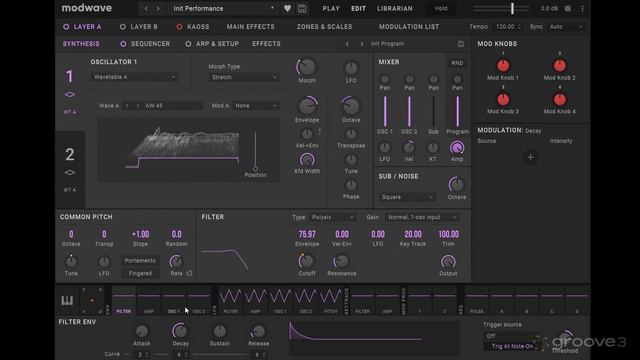Click the Xfd Width knob

[307, 160]
